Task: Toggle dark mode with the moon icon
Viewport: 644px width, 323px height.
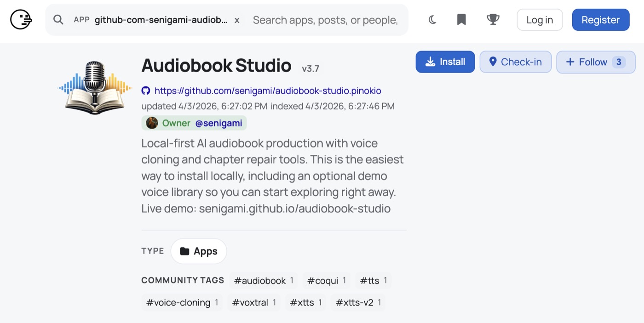Action: pyautogui.click(x=432, y=20)
